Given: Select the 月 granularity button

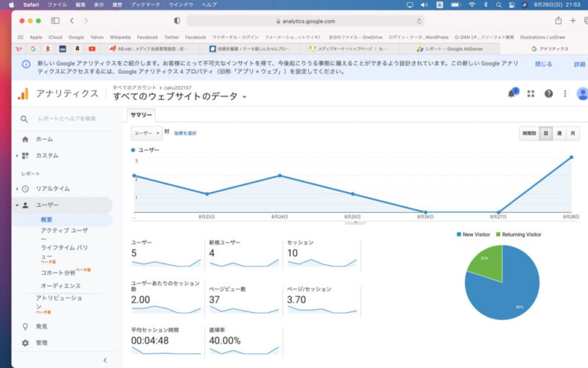Looking at the screenshot, I should [x=573, y=133].
